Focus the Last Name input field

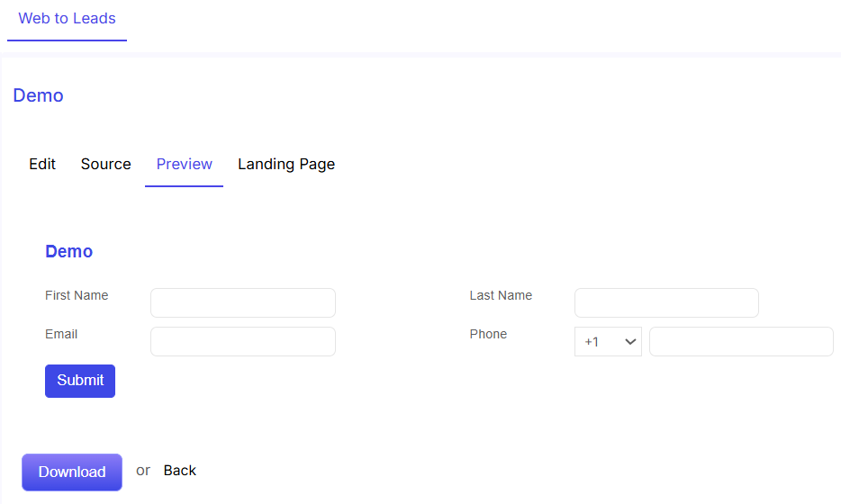coord(666,303)
